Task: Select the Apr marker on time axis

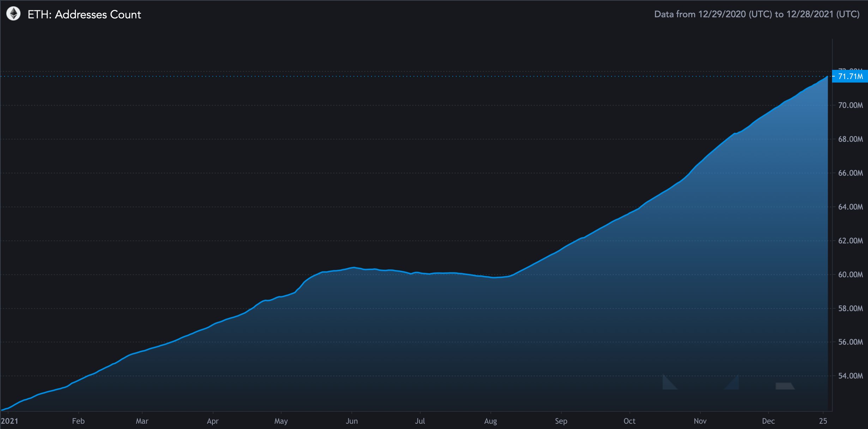Action: [x=213, y=421]
